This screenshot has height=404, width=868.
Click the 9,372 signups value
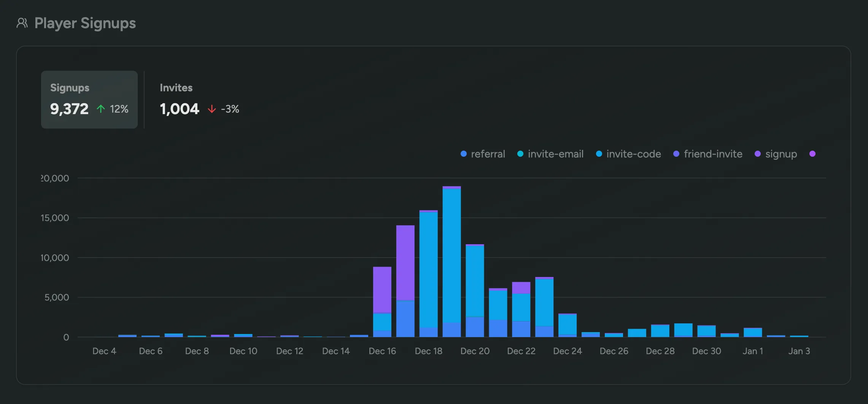69,109
